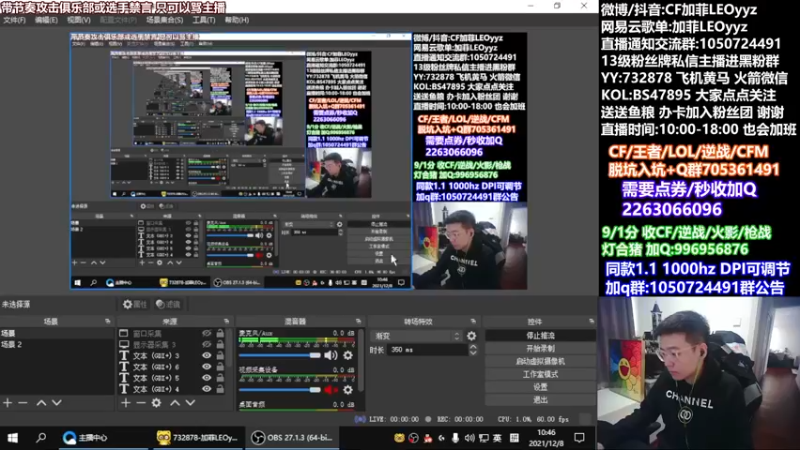This screenshot has width=800, height=450.
Task: Mute the 麦克风/Aux speaker icon
Action: click(x=331, y=355)
